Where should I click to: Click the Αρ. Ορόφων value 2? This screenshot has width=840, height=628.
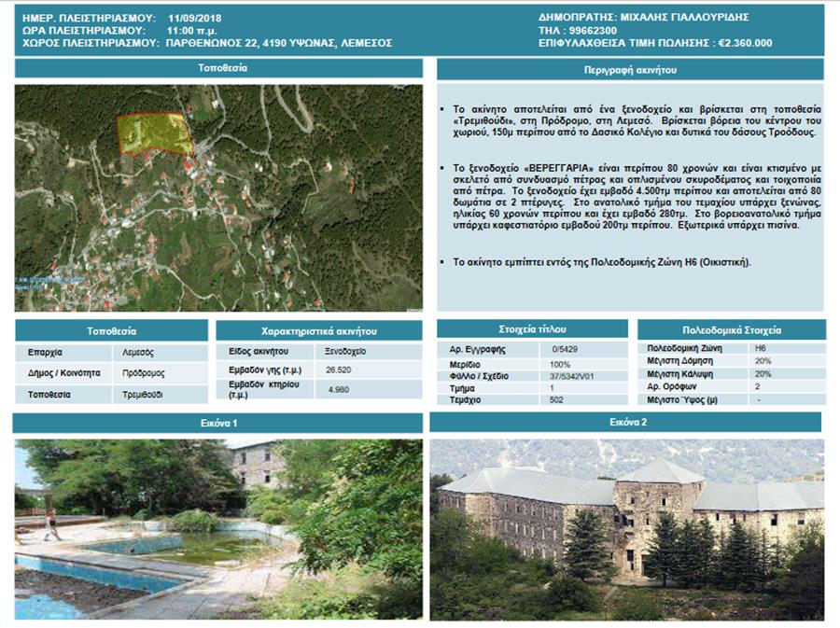pos(758,386)
